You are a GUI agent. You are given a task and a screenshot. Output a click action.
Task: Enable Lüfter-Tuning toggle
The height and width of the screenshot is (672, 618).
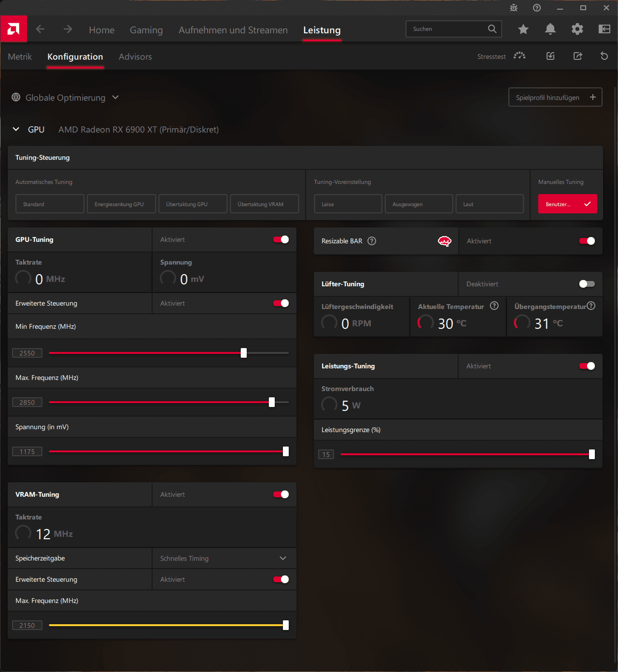click(x=587, y=284)
